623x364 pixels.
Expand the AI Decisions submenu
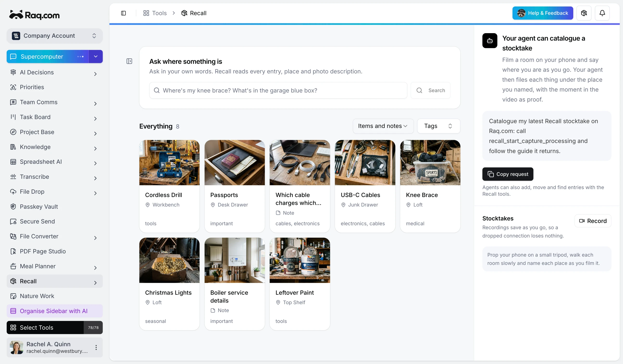95,74
